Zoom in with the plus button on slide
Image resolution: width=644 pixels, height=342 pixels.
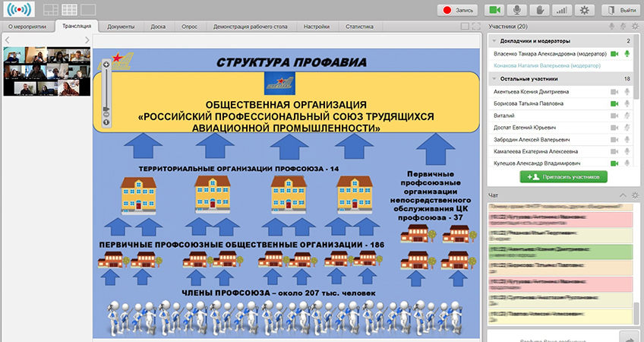click(106, 64)
